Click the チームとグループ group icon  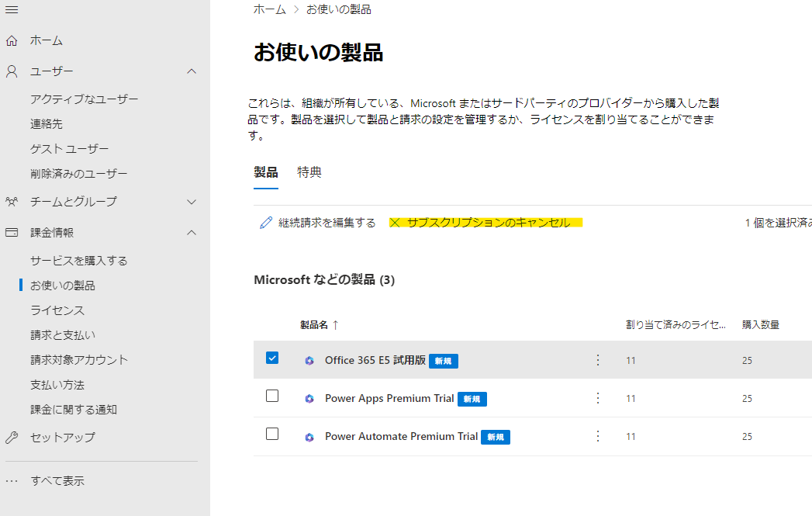[12, 202]
